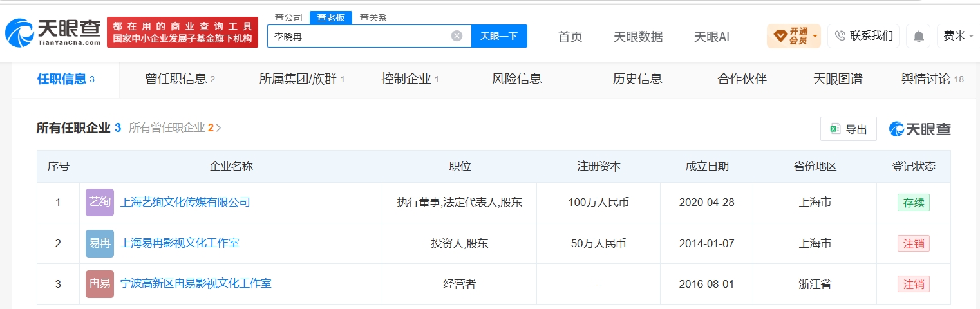This screenshot has height=309, width=980.
Task: Click the search field containing 李晓冉
Action: (x=359, y=36)
